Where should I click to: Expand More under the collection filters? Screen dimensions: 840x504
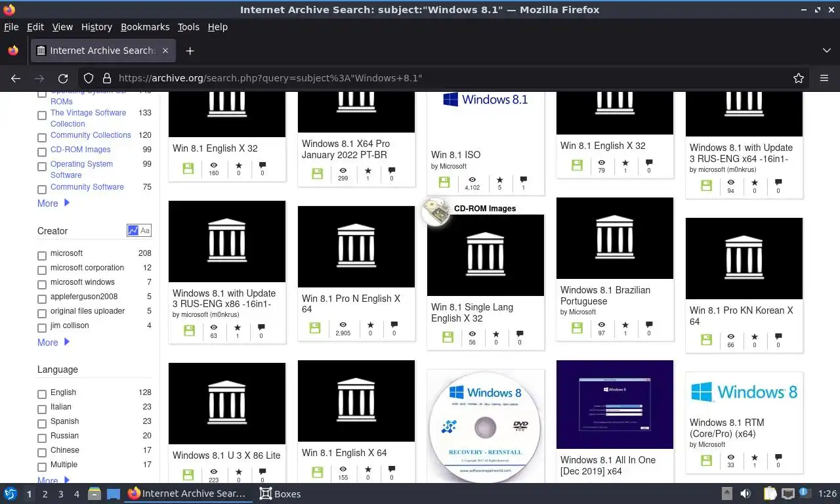(x=53, y=203)
